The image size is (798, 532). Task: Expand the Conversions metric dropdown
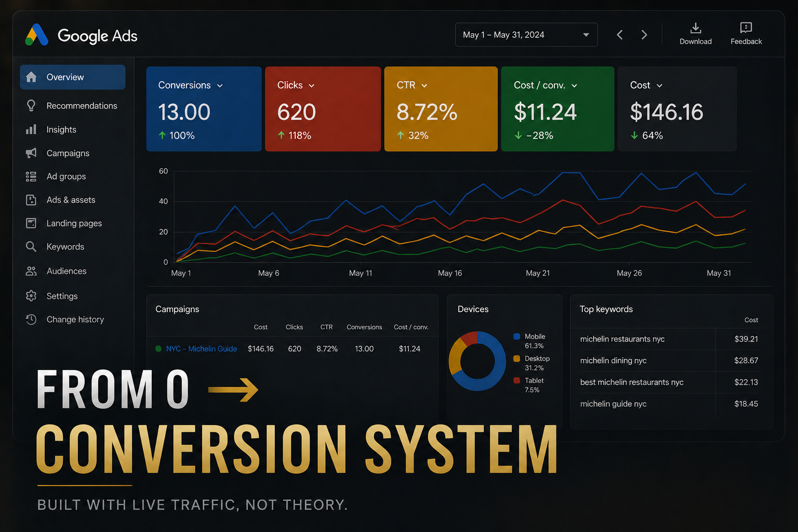(x=220, y=86)
